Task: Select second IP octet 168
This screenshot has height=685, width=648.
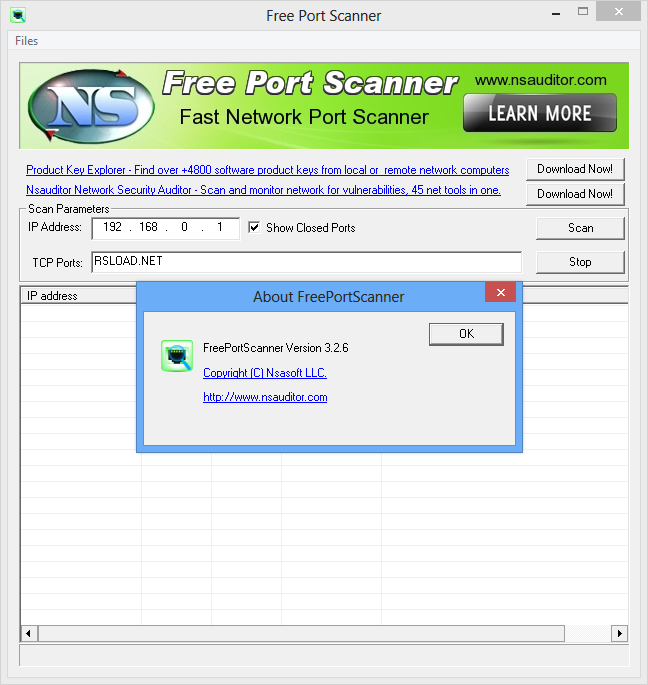Action: (148, 227)
